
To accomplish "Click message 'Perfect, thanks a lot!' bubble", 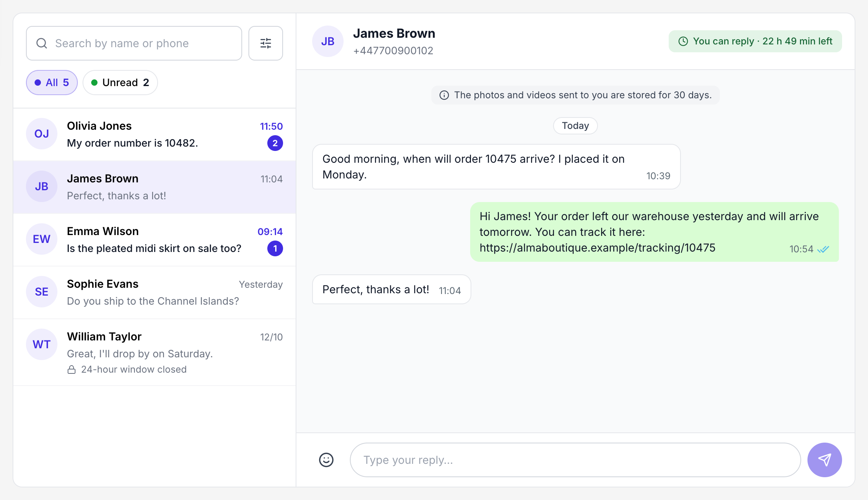I will [x=392, y=289].
